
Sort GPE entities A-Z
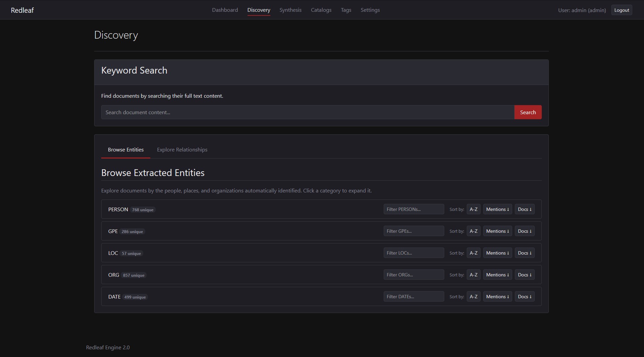[473, 231]
